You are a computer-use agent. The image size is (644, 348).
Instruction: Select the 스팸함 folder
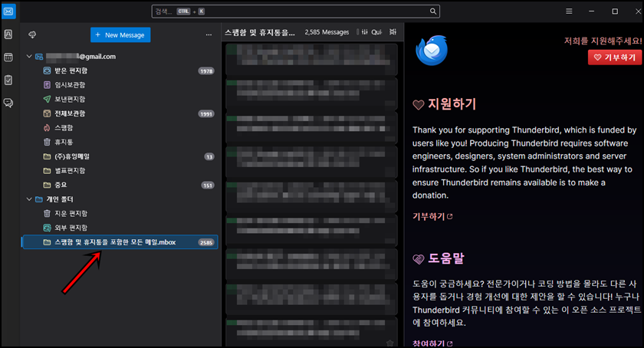[x=120, y=128]
